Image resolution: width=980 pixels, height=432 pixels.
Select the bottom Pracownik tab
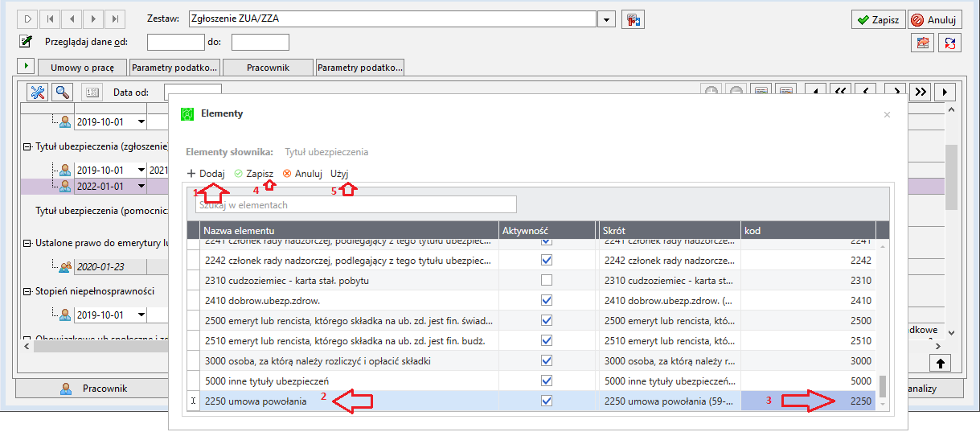pos(93,389)
